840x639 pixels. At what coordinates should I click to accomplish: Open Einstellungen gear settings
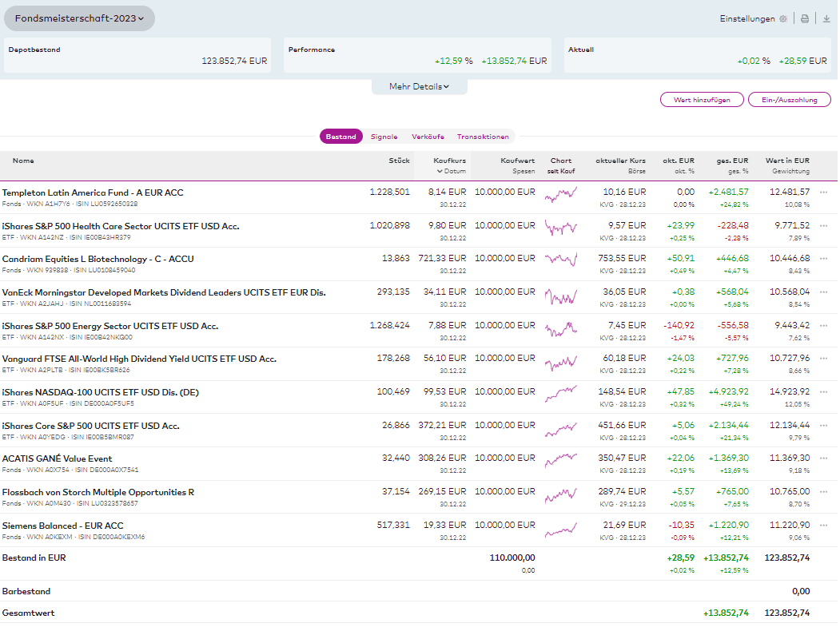[782, 18]
